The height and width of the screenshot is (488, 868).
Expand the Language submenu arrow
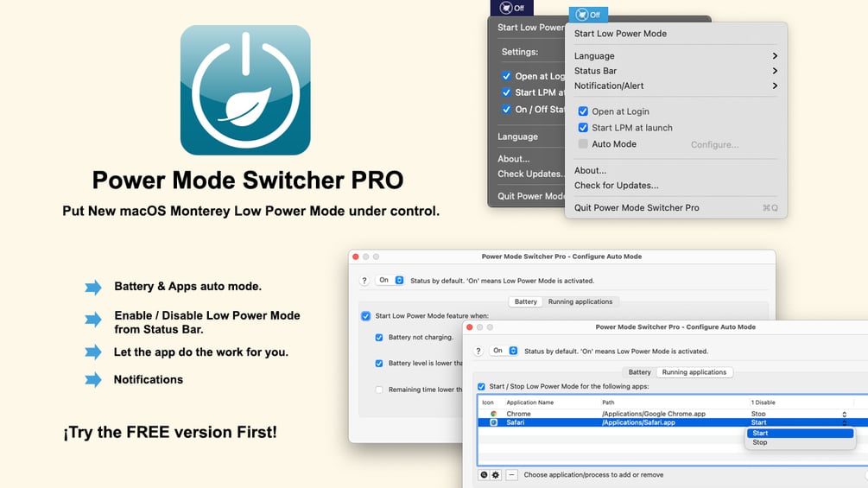[775, 56]
